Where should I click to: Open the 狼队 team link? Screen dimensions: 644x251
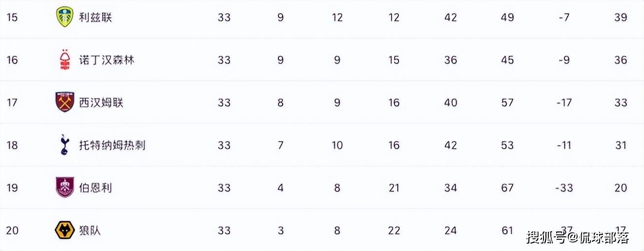(x=90, y=230)
